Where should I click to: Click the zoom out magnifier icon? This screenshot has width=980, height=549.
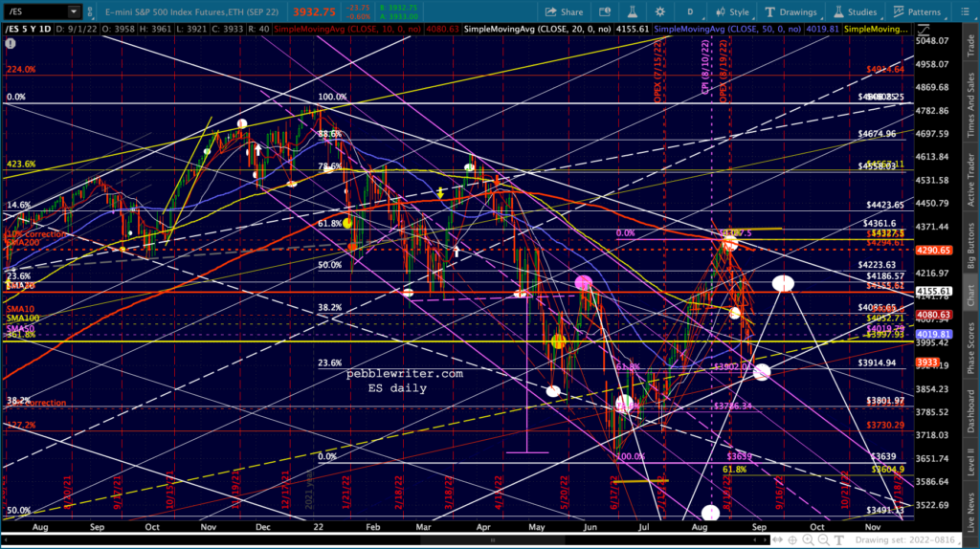click(x=824, y=540)
